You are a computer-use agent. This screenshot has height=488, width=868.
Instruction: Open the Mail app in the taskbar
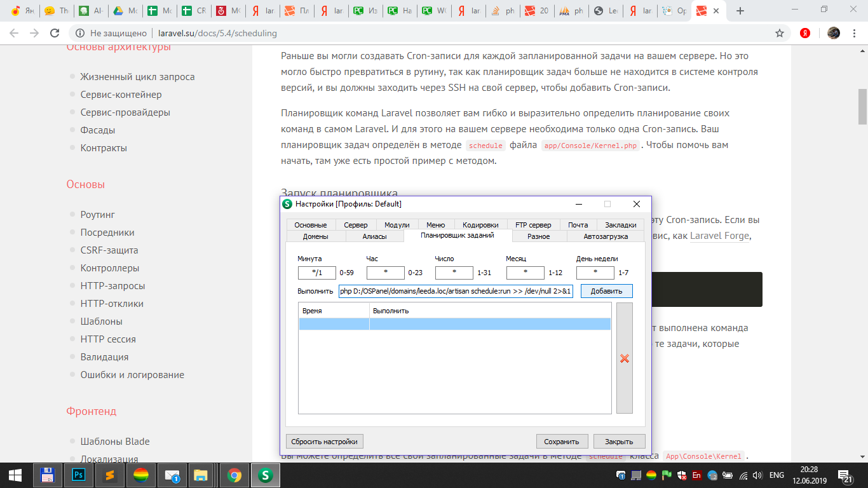[x=171, y=475]
